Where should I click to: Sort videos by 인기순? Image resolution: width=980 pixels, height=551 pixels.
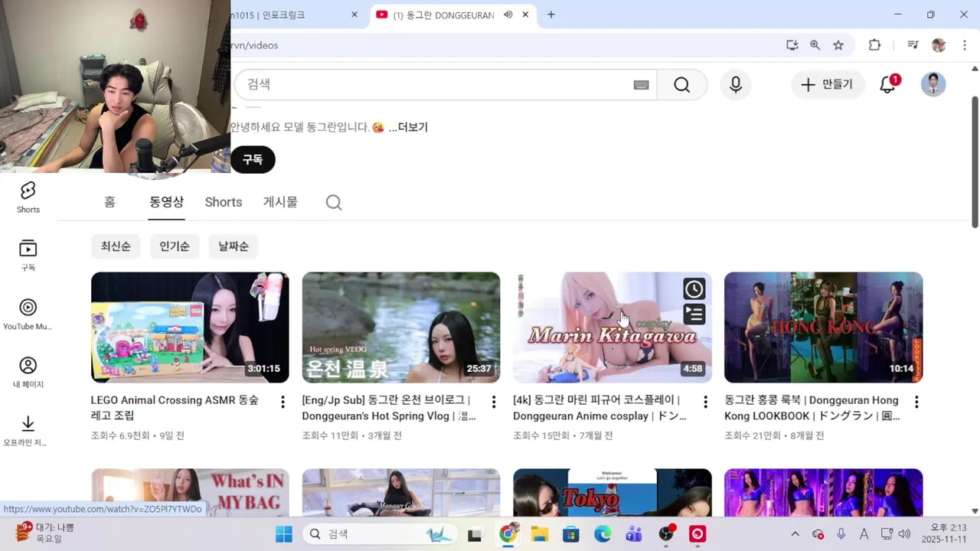pos(175,246)
